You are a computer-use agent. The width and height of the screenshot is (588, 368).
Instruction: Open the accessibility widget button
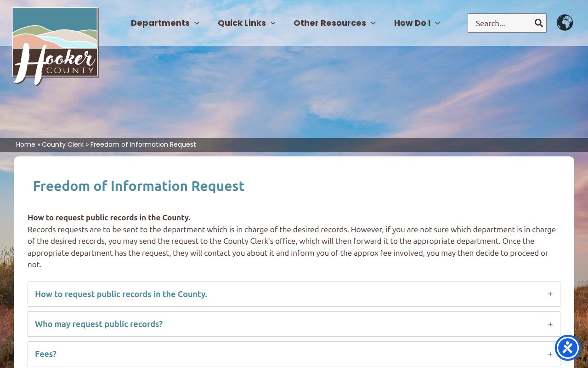click(568, 348)
